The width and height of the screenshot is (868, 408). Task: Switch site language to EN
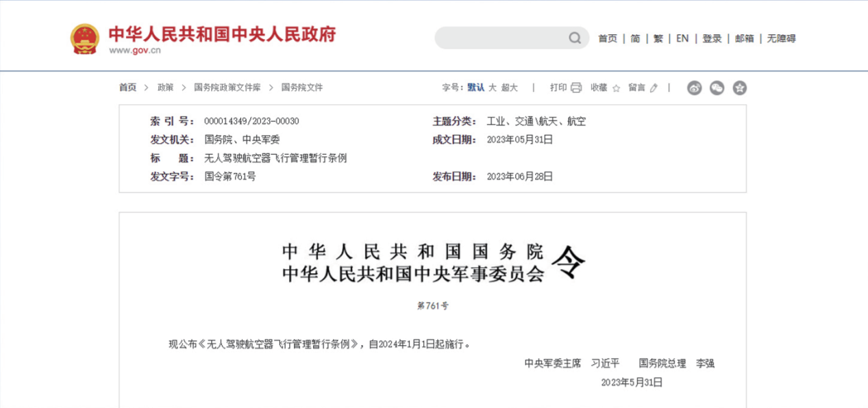tap(682, 38)
